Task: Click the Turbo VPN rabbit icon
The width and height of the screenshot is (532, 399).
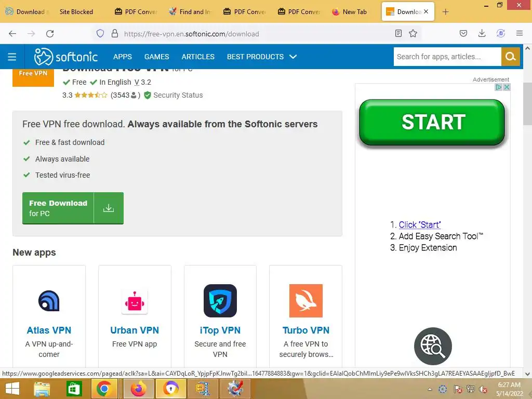Action: 305,301
